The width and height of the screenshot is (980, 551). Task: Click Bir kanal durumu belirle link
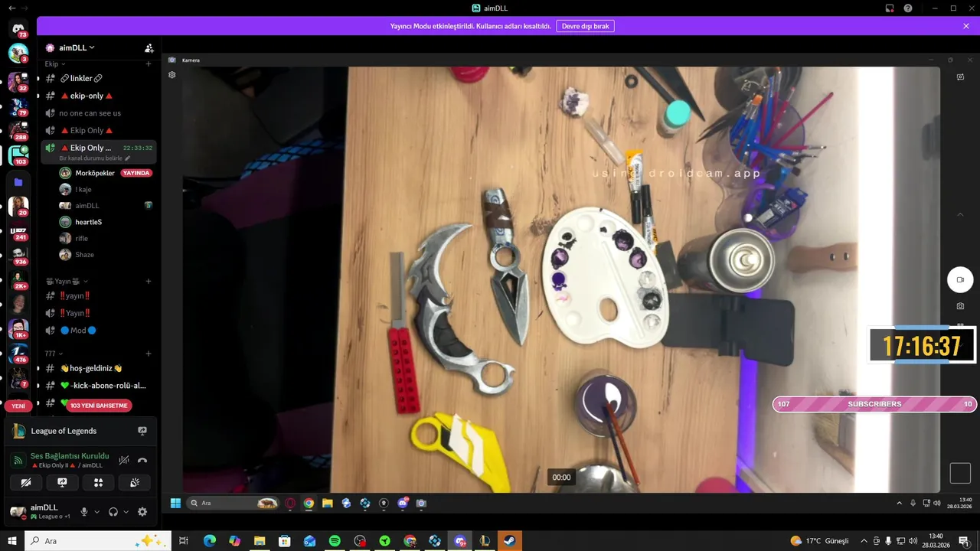pyautogui.click(x=90, y=158)
